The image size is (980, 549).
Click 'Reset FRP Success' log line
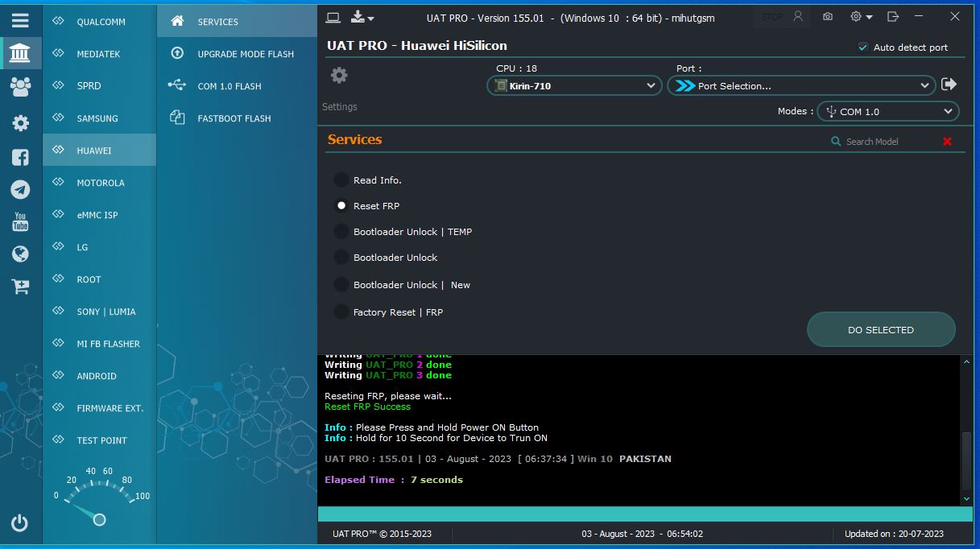pos(367,407)
